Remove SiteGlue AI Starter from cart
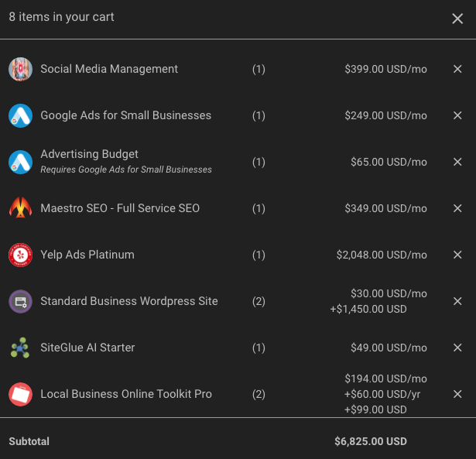The image size is (476, 459). (457, 348)
